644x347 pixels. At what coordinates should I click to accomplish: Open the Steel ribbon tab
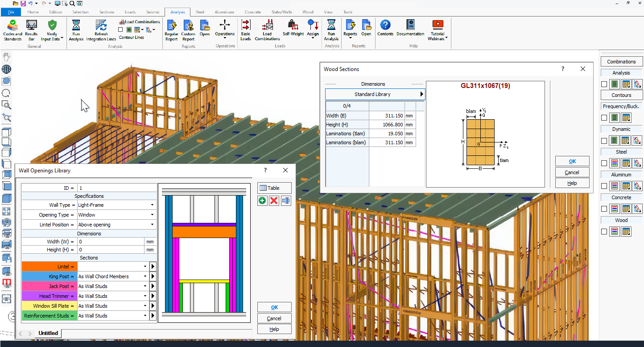click(200, 12)
